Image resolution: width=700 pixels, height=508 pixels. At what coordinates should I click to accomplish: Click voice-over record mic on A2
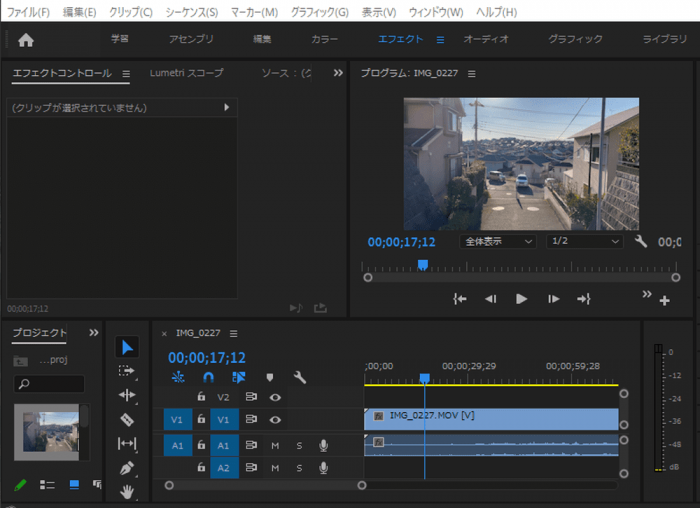[x=323, y=467]
